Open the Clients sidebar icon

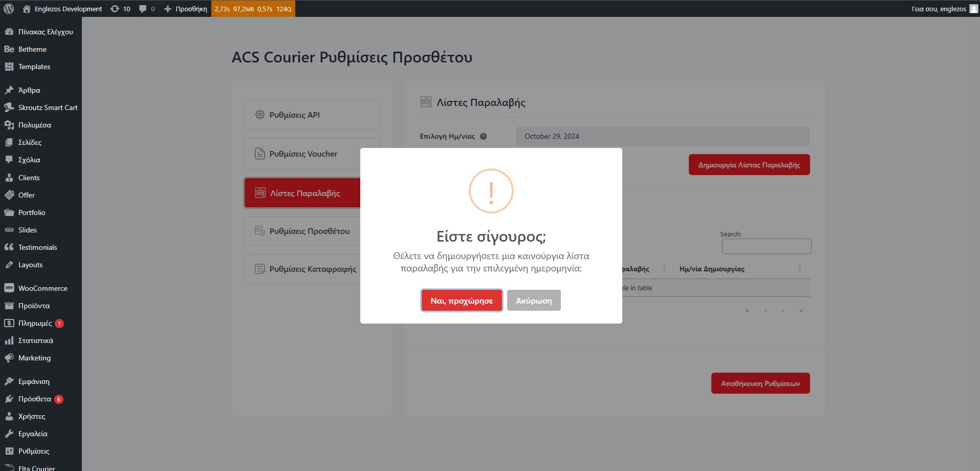(9, 178)
